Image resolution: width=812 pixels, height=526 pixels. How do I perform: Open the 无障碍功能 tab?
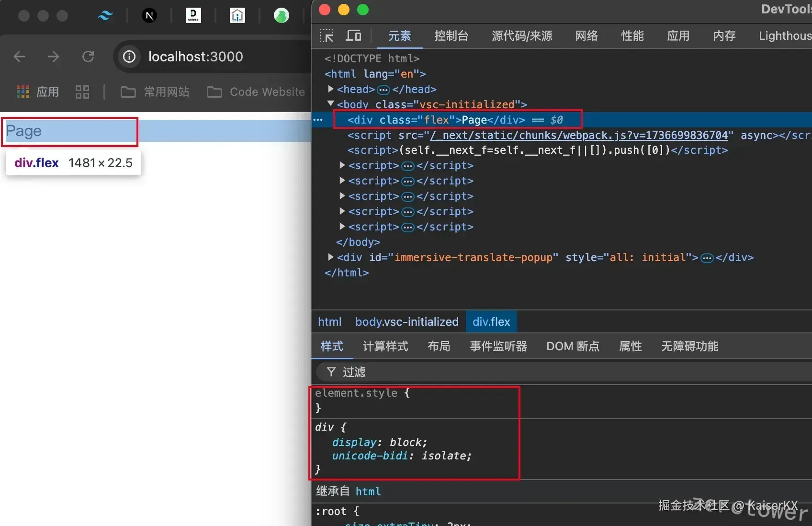pos(690,346)
